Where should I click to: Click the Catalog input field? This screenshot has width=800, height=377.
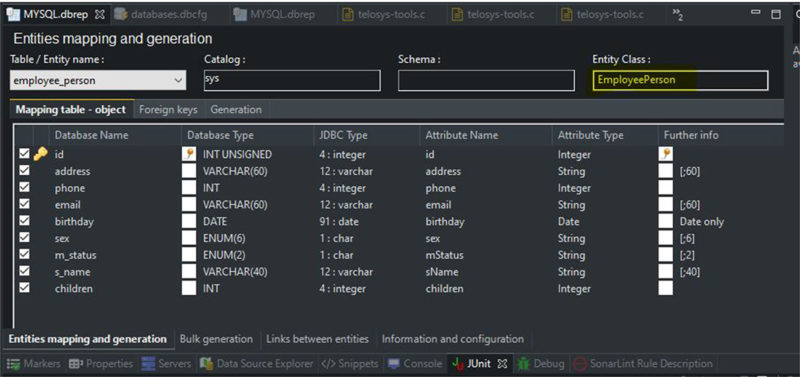point(292,81)
